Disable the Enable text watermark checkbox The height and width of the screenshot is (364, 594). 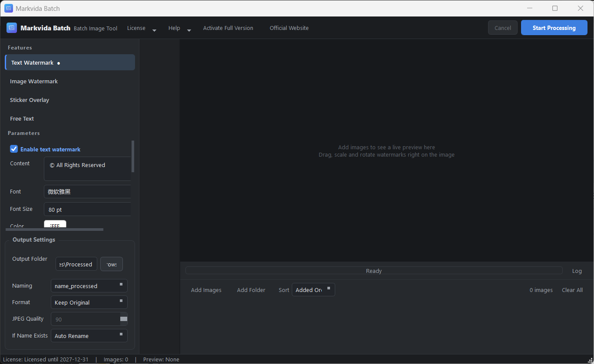[x=14, y=149]
